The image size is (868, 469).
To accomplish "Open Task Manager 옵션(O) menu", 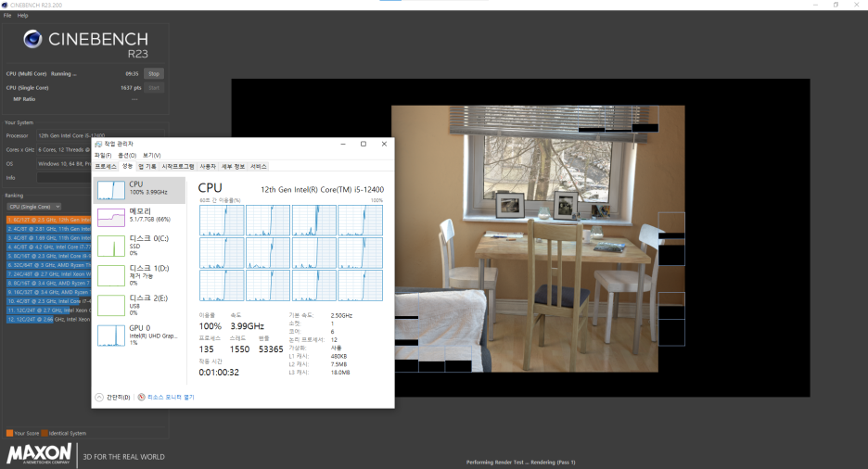I will (127, 156).
